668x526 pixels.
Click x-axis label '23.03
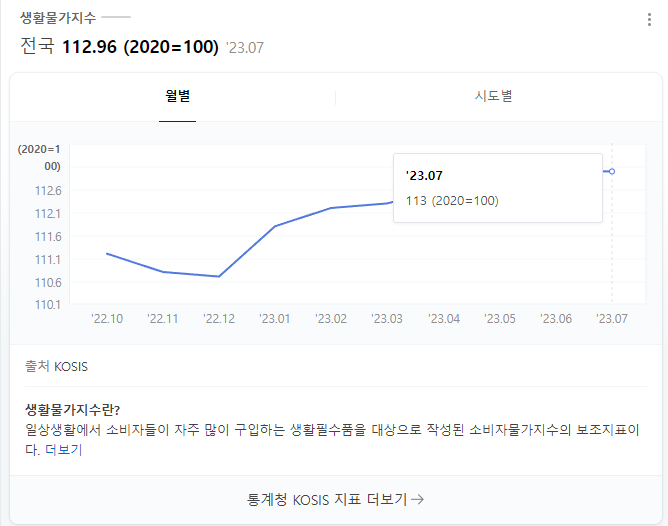pyautogui.click(x=387, y=319)
